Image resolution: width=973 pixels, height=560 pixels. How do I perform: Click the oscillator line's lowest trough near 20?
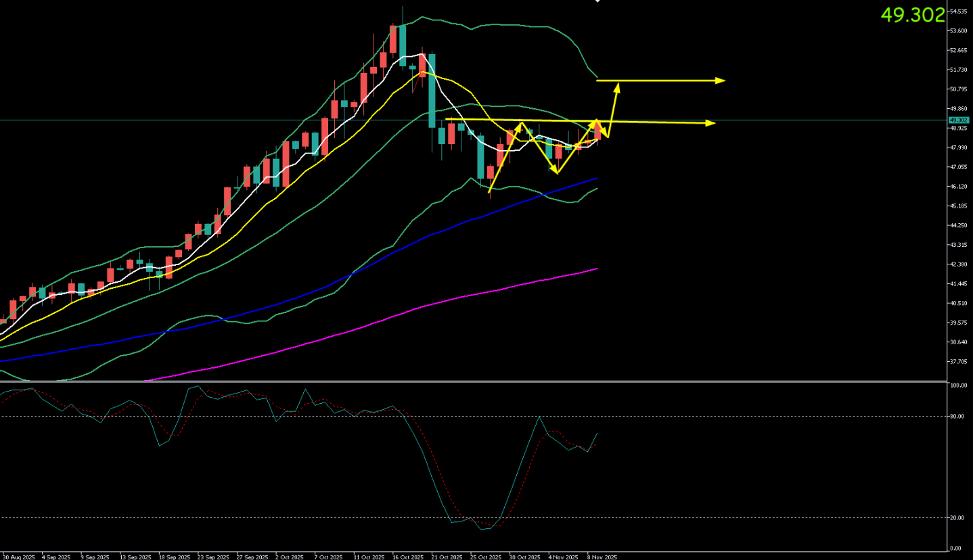[482, 529]
